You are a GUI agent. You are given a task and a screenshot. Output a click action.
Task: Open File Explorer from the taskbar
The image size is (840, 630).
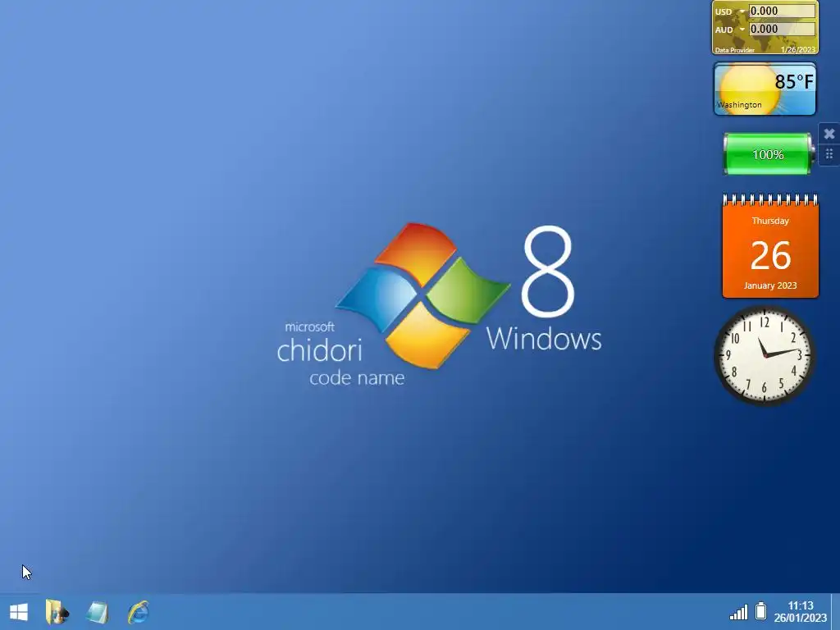(57, 612)
